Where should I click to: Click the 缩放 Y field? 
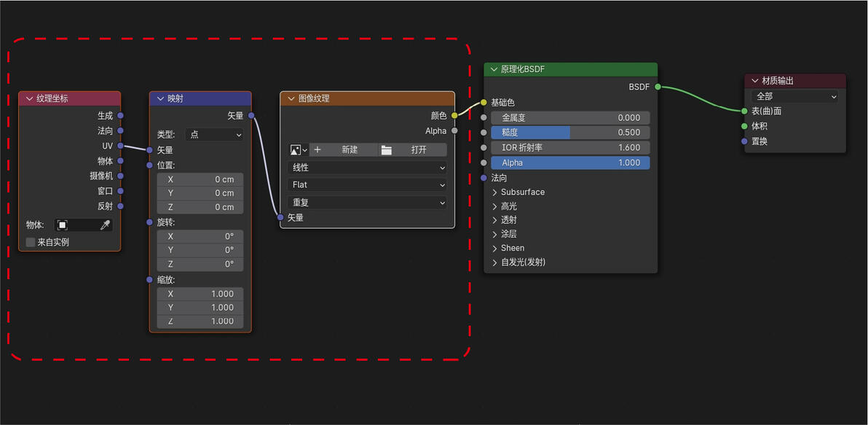[200, 308]
